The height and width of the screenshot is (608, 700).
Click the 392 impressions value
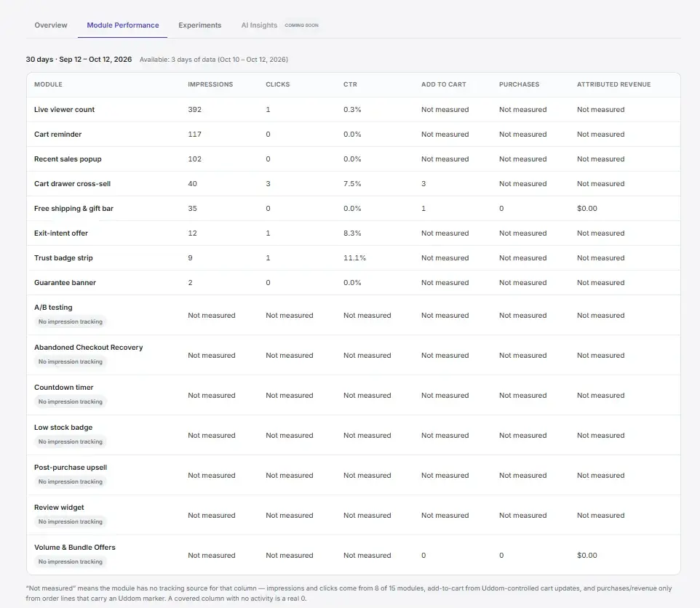[x=194, y=109]
